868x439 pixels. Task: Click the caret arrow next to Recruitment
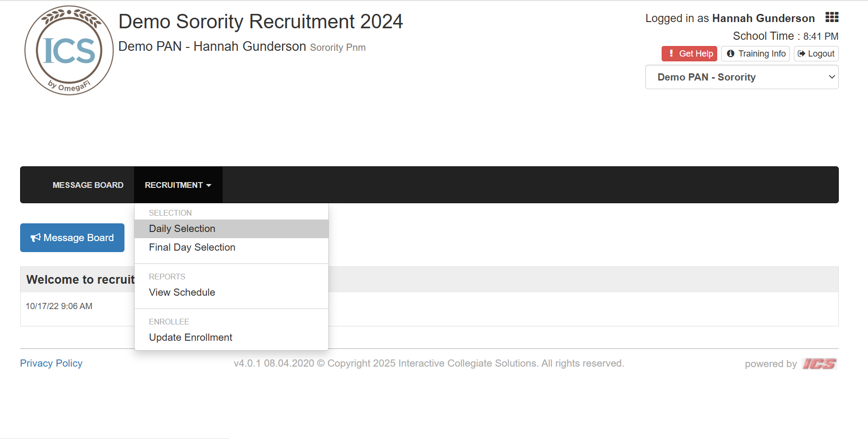[x=209, y=185]
